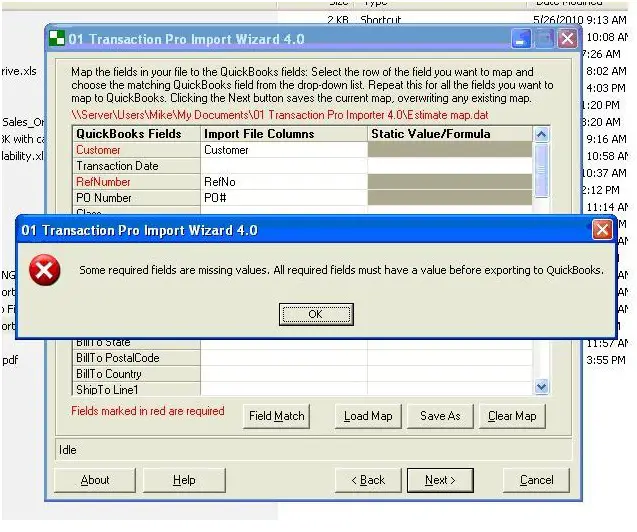This screenshot has height=532, width=637.
Task: Click the Idle status bar text
Action: point(67,450)
